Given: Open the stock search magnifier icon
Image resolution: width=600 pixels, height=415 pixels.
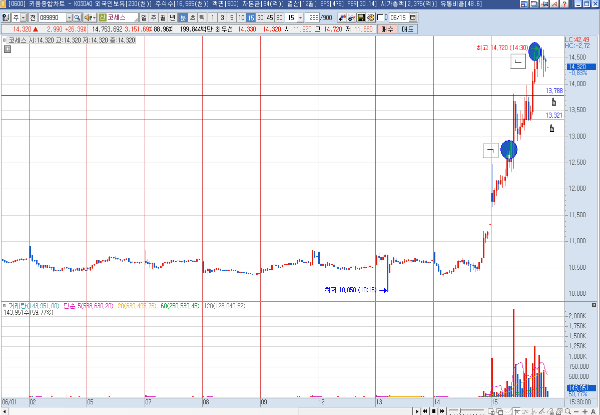Looking at the screenshot, I should [x=77, y=18].
